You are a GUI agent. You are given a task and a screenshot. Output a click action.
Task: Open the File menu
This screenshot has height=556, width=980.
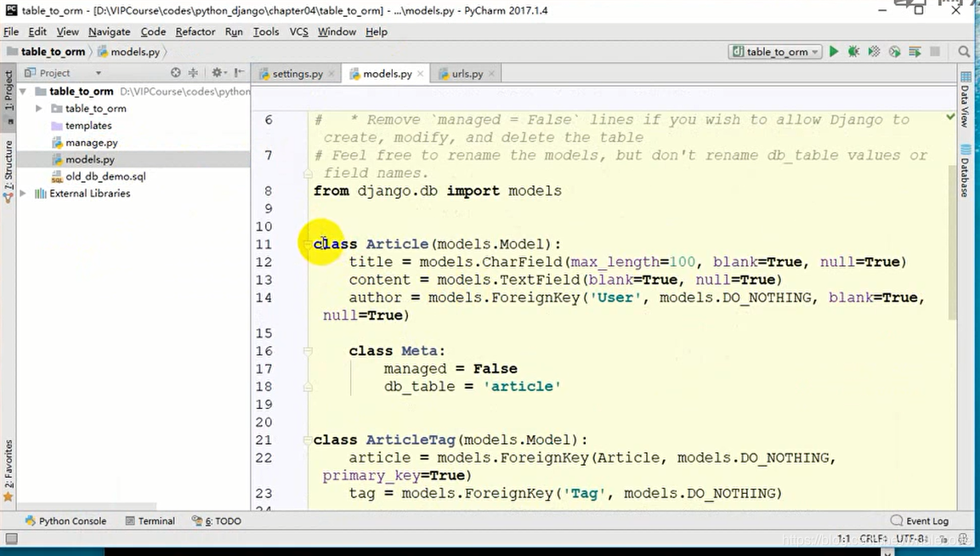[11, 31]
